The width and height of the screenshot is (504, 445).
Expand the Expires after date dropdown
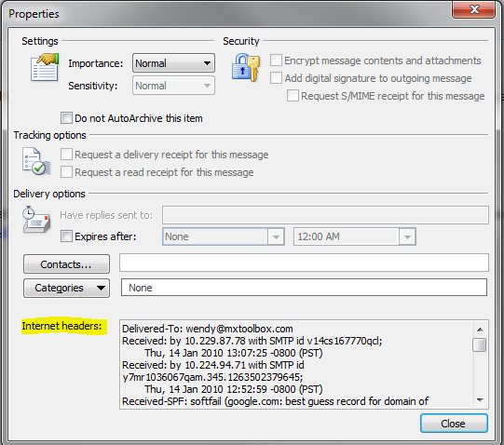pos(224,236)
